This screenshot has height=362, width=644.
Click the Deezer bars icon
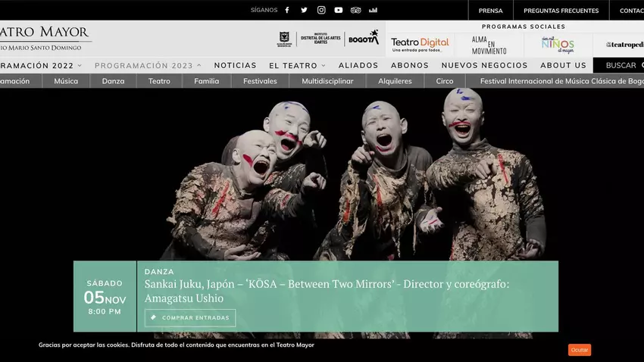point(373,11)
